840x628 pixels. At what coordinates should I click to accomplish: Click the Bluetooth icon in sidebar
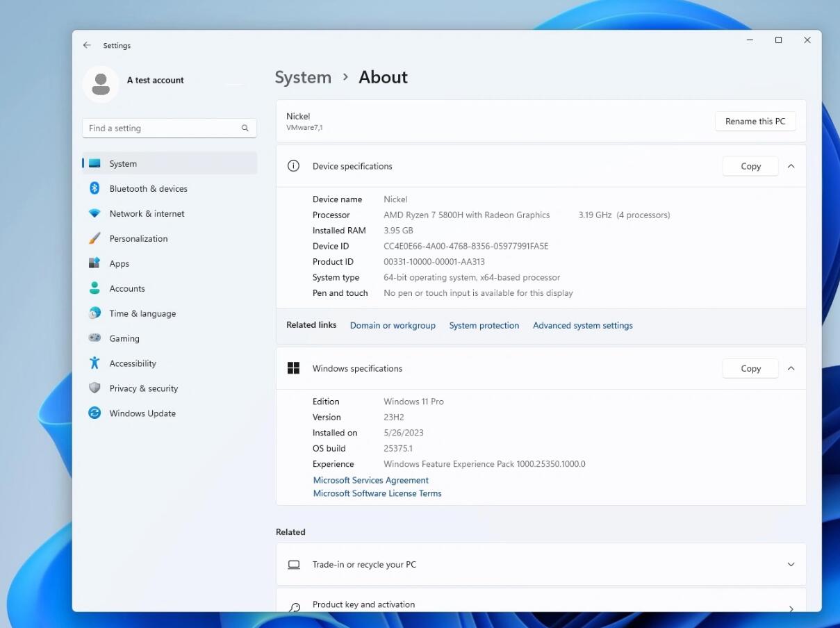94,189
